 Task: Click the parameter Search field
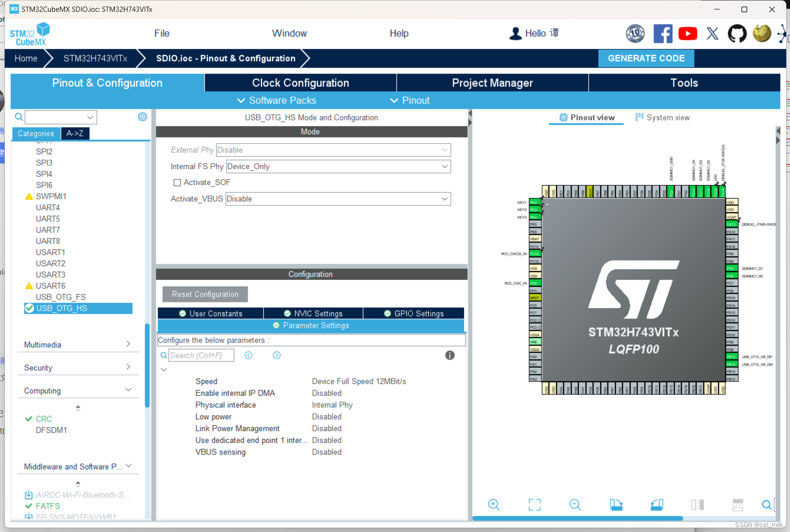202,355
